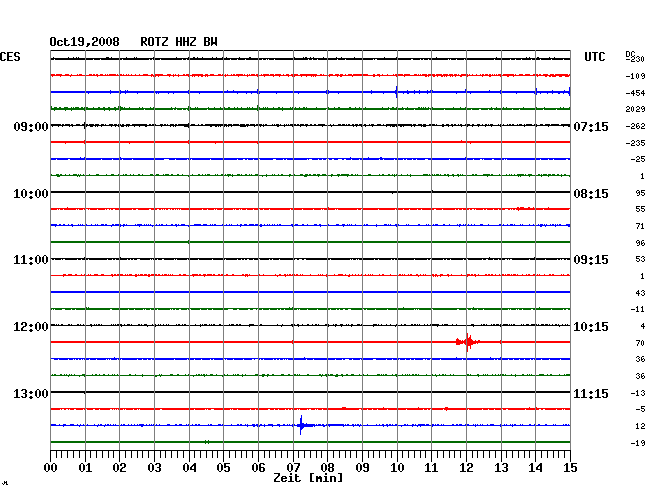Select the 11:00 local time label
650x494 pixels.
[31, 260]
